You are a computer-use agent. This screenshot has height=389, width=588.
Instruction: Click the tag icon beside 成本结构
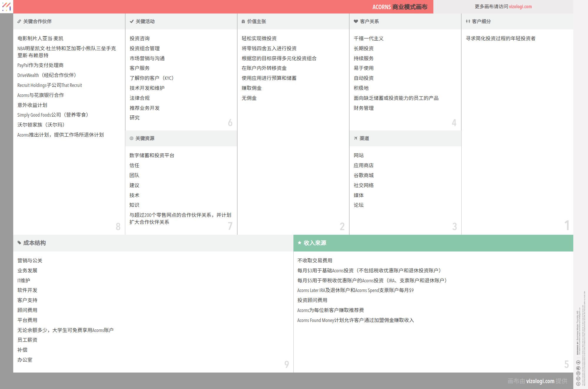coord(19,243)
